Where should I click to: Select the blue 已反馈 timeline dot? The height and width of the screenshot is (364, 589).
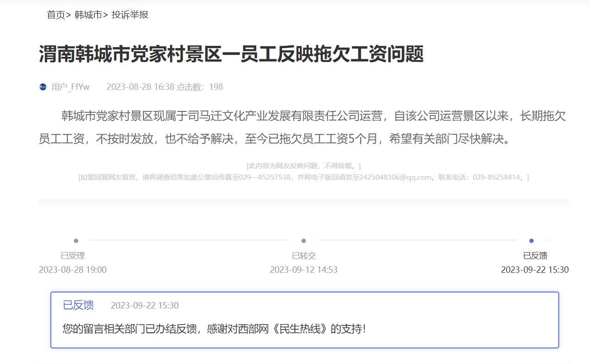coord(531,241)
